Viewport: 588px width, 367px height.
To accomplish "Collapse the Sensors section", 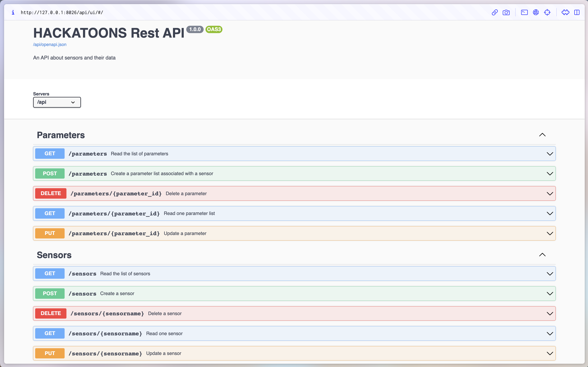I will pyautogui.click(x=543, y=255).
